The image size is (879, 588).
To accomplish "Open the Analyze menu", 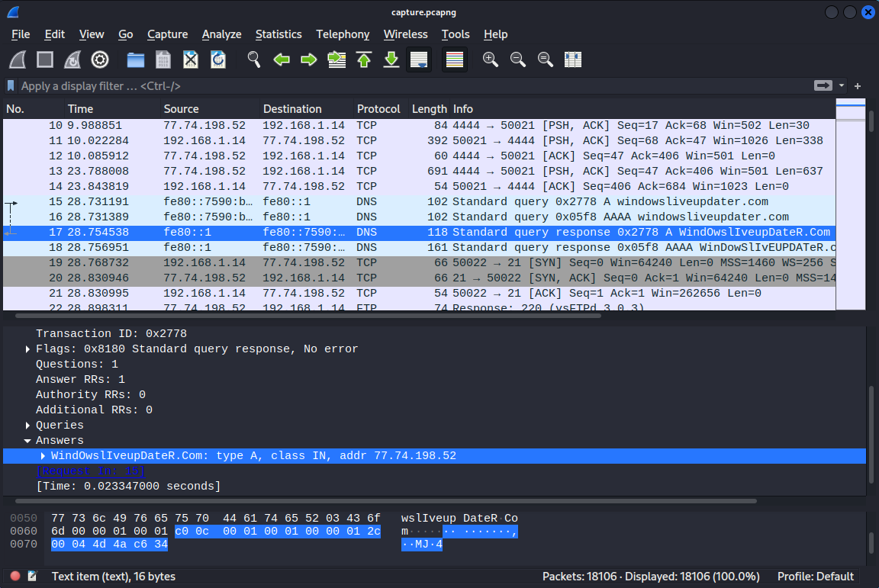I will click(x=221, y=34).
